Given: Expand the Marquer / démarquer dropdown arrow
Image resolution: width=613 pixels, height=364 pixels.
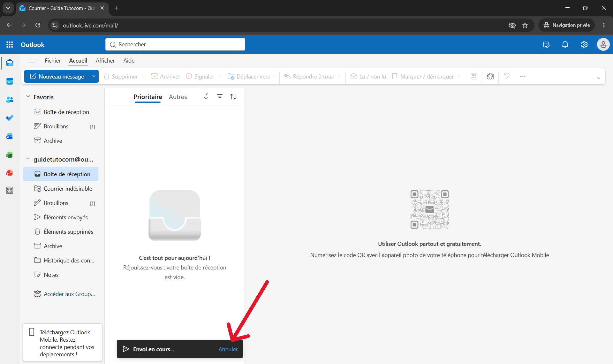Looking at the screenshot, I should [459, 76].
